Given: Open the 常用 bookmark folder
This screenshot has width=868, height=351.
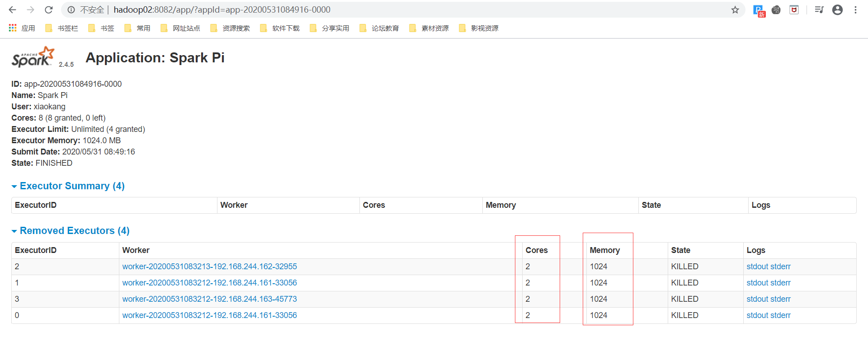Looking at the screenshot, I should 137,28.
